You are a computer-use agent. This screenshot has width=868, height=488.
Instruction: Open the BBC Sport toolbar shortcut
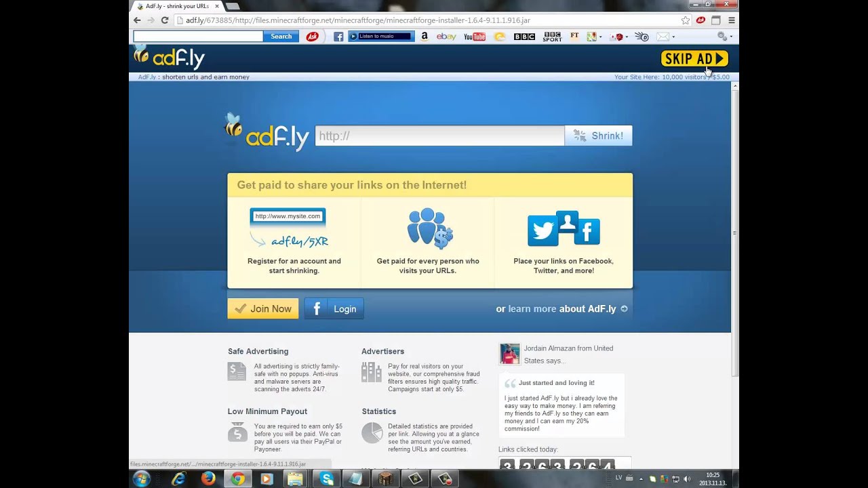coord(553,37)
